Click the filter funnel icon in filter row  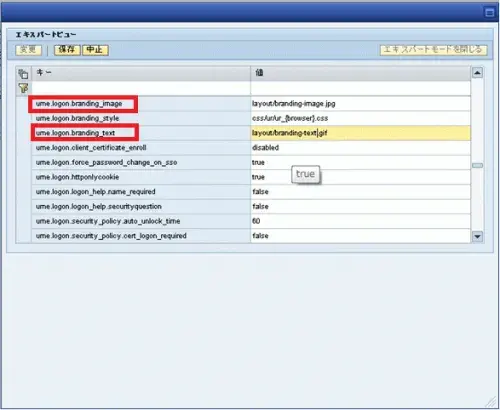[23, 88]
